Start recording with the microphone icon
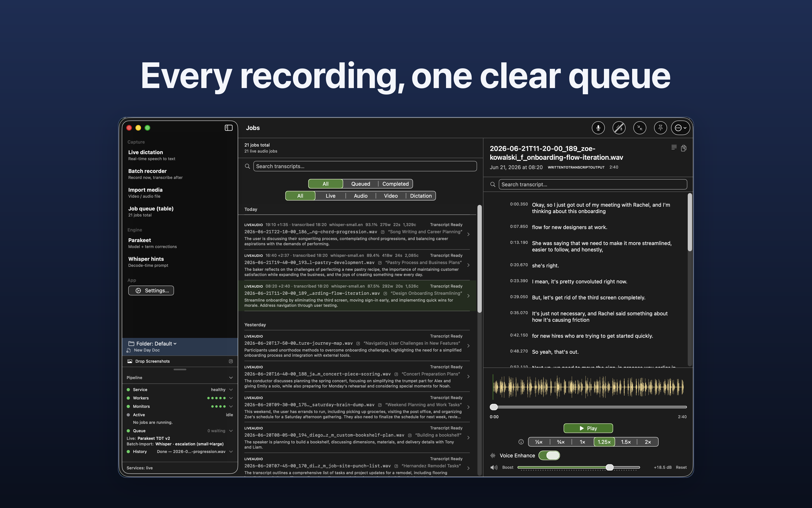812x508 pixels. coord(598,128)
